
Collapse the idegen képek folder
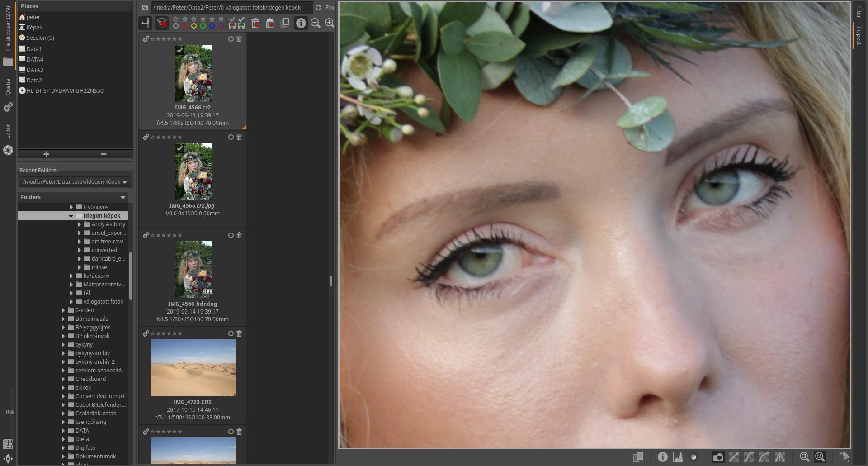pyautogui.click(x=71, y=216)
